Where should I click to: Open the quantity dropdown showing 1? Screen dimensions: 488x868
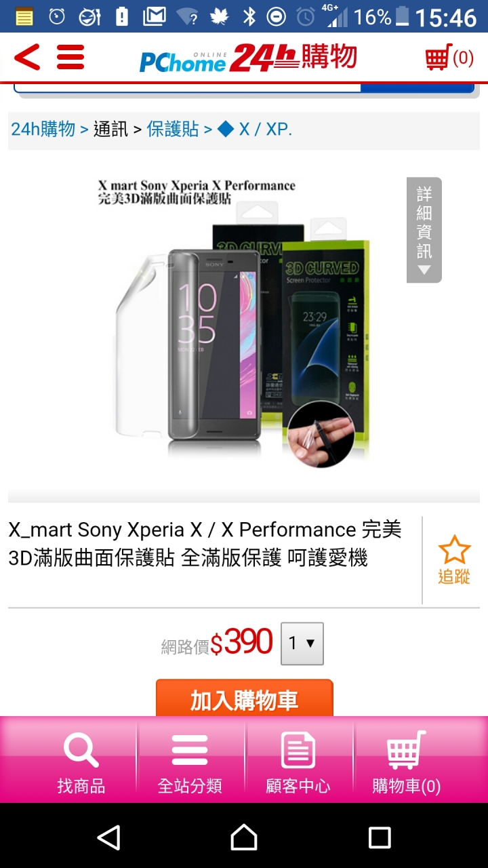coord(302,644)
